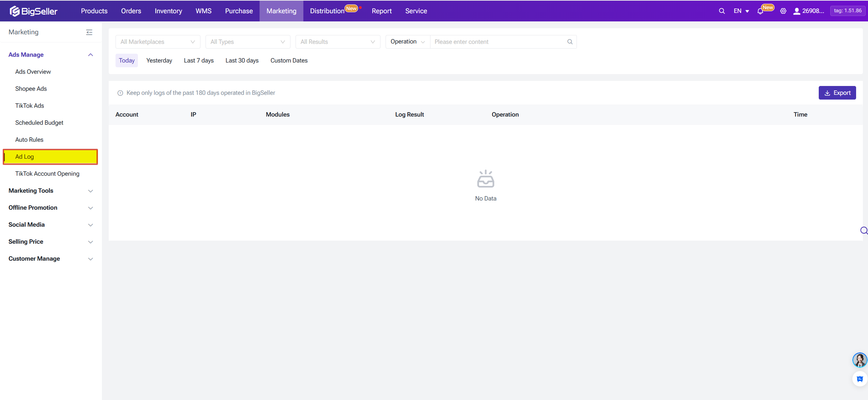Select the Today date filter
The width and height of the screenshot is (868, 400).
point(126,60)
